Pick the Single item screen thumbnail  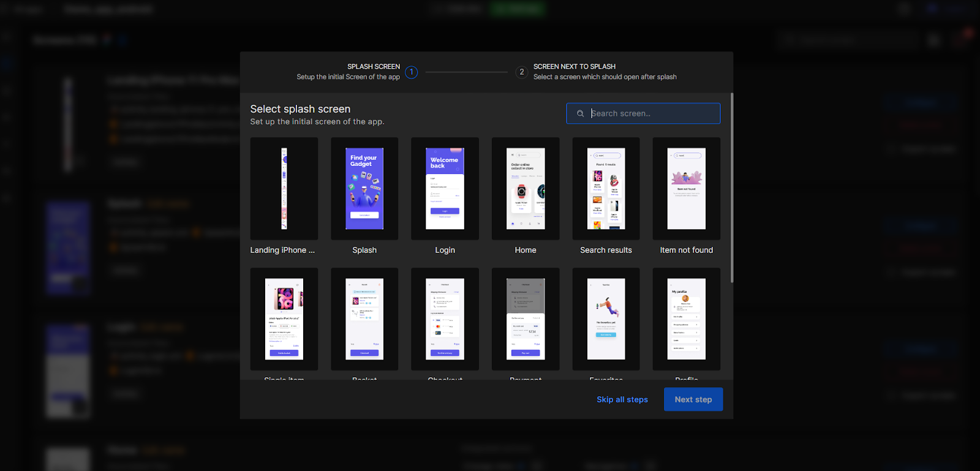pyautogui.click(x=284, y=319)
